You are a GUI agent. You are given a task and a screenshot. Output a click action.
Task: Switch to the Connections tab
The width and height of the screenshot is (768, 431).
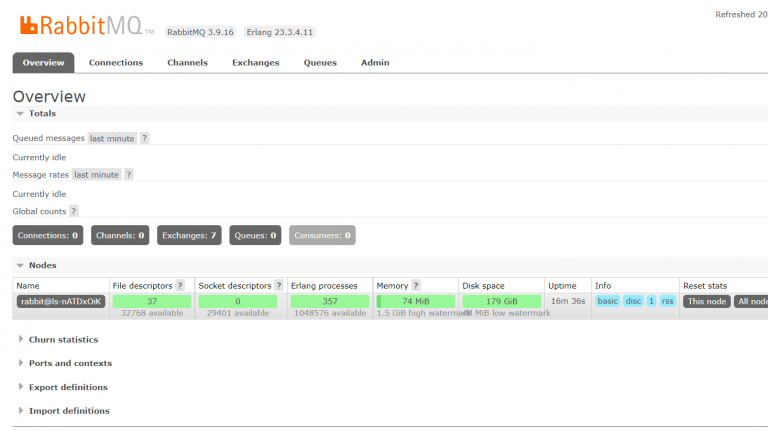[x=115, y=63]
